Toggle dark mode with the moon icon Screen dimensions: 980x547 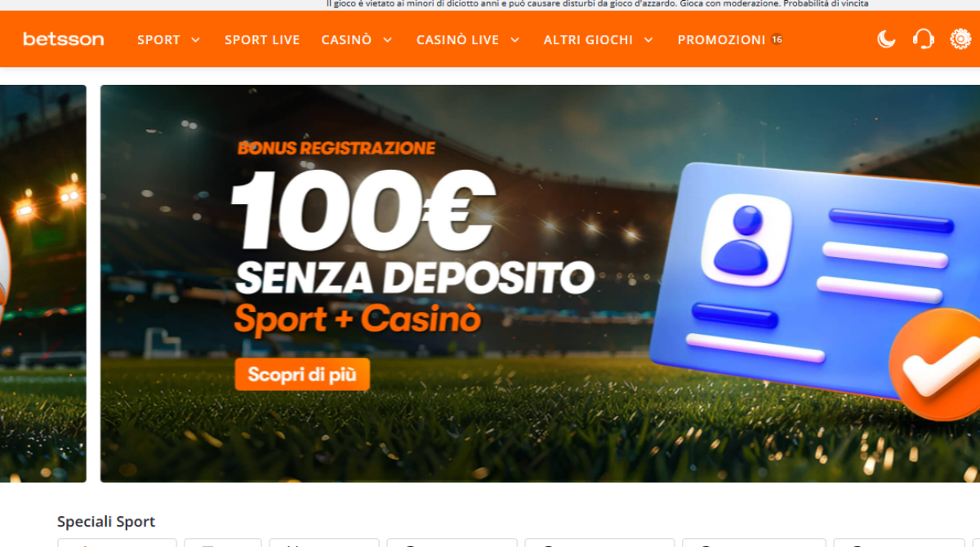pyautogui.click(x=886, y=39)
